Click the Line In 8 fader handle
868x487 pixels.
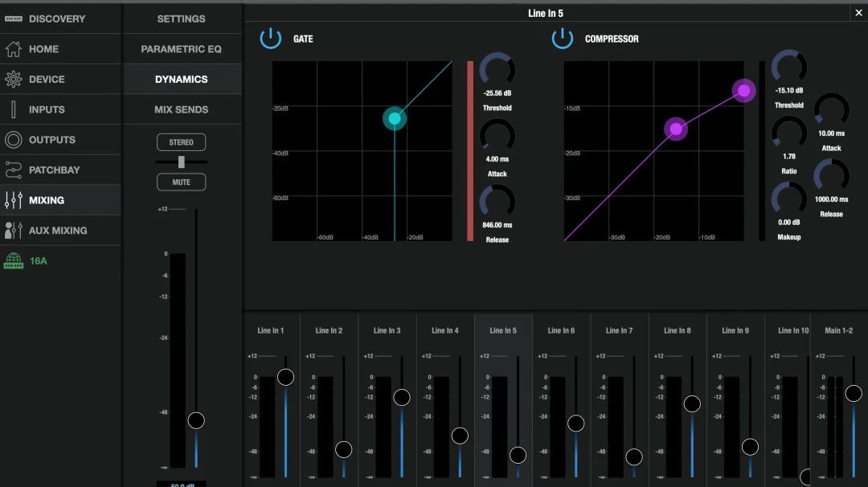pos(693,404)
